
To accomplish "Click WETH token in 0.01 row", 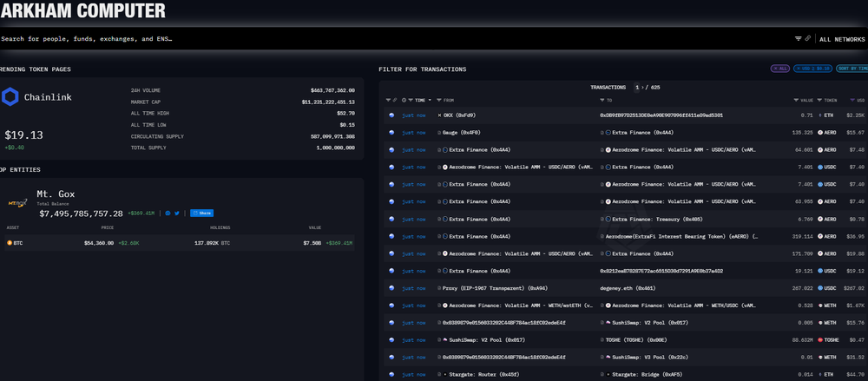I will 829,358.
